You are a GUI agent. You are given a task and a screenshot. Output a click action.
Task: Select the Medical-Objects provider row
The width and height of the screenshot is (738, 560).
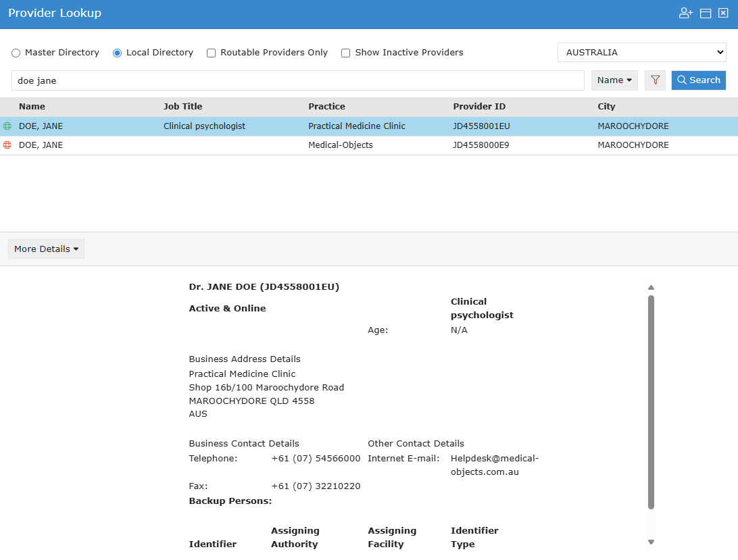pos(341,145)
